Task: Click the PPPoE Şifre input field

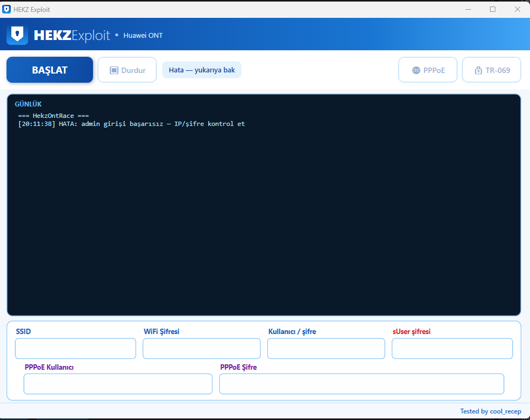Action: point(362,384)
